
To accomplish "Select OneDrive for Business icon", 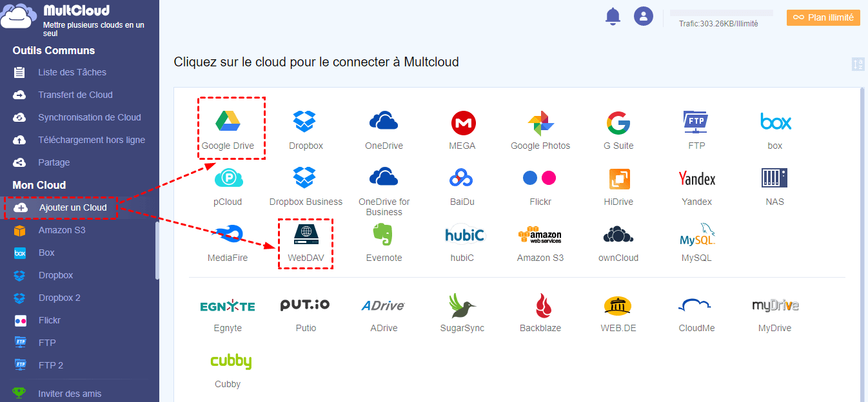I will pyautogui.click(x=384, y=178).
